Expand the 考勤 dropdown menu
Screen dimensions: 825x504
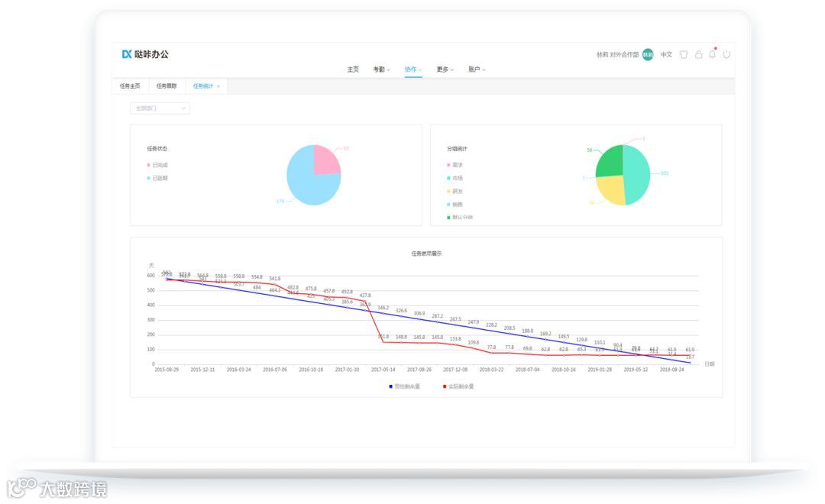pyautogui.click(x=381, y=69)
